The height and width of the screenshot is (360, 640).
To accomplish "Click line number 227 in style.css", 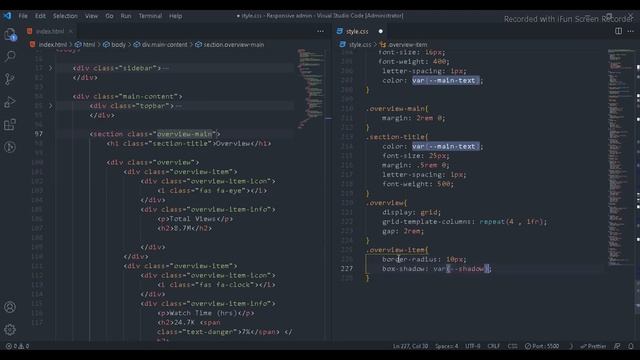I will [x=347, y=269].
